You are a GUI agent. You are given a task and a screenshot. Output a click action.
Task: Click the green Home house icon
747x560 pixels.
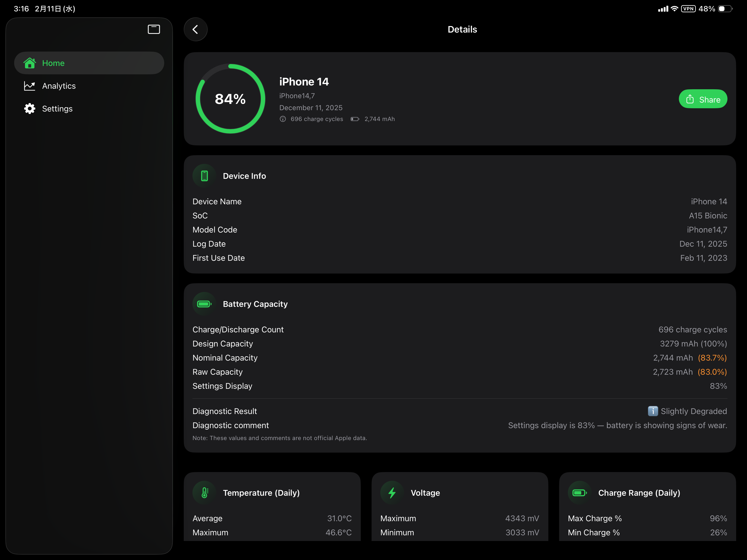30,63
